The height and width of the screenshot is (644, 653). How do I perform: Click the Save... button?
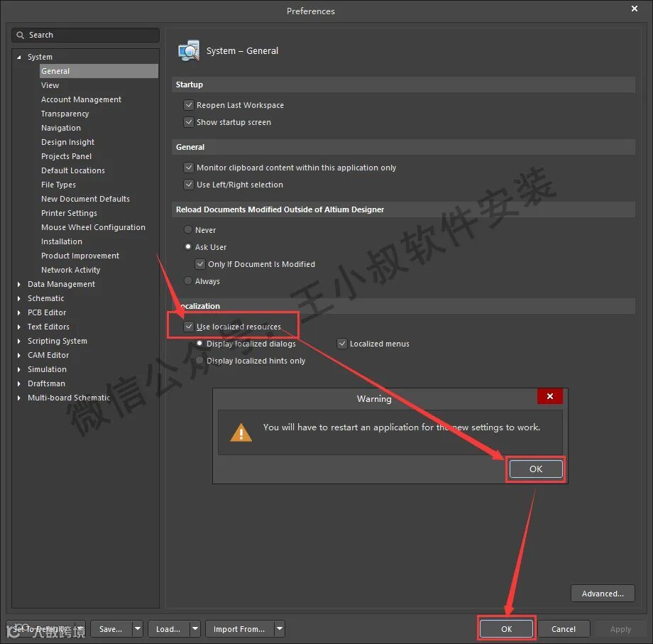click(111, 628)
